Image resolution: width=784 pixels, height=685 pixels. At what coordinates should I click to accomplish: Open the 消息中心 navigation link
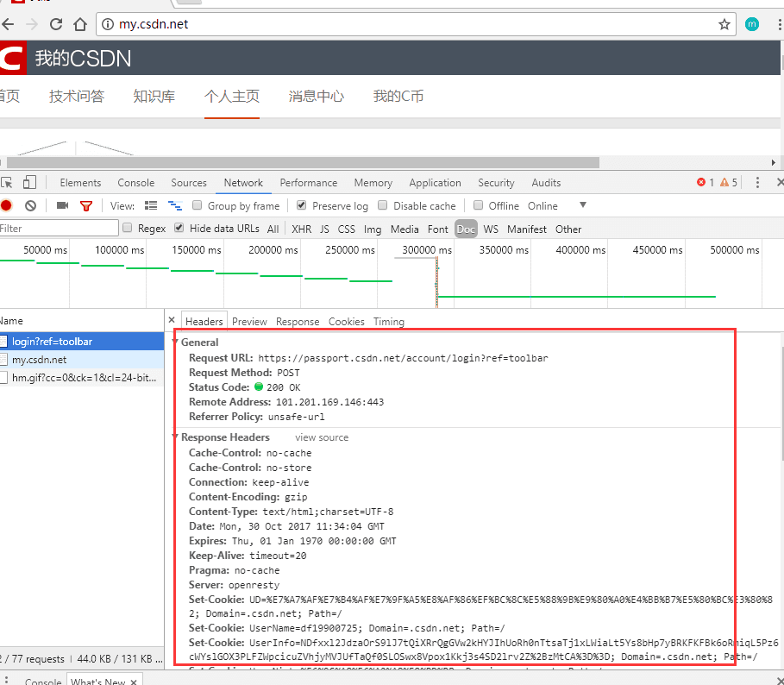coord(316,96)
